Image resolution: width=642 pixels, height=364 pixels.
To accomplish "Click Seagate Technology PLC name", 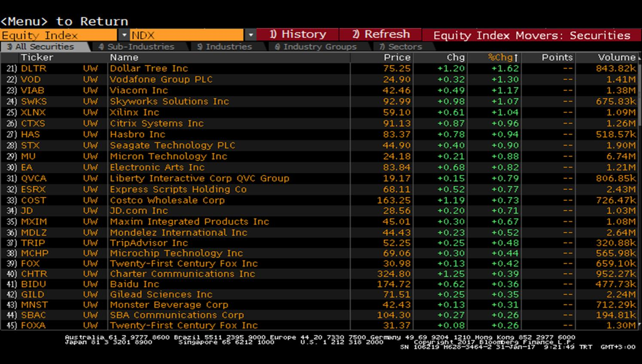I will pyautogui.click(x=172, y=146).
